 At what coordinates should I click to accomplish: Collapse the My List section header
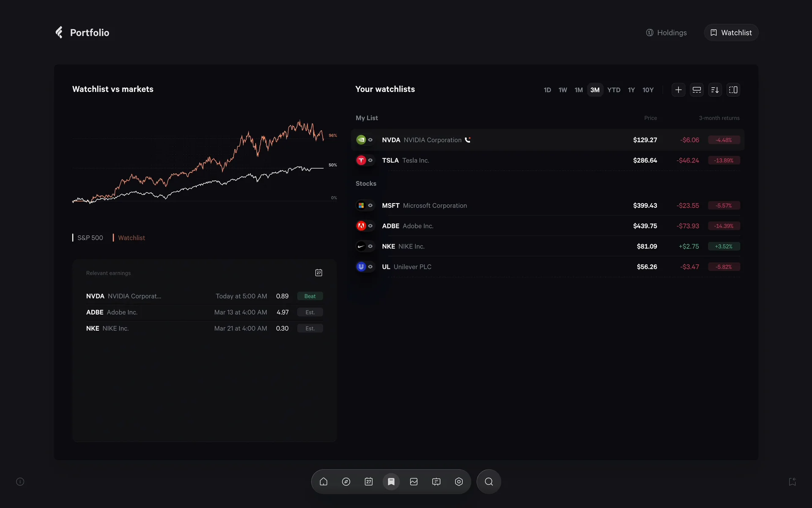click(x=367, y=118)
